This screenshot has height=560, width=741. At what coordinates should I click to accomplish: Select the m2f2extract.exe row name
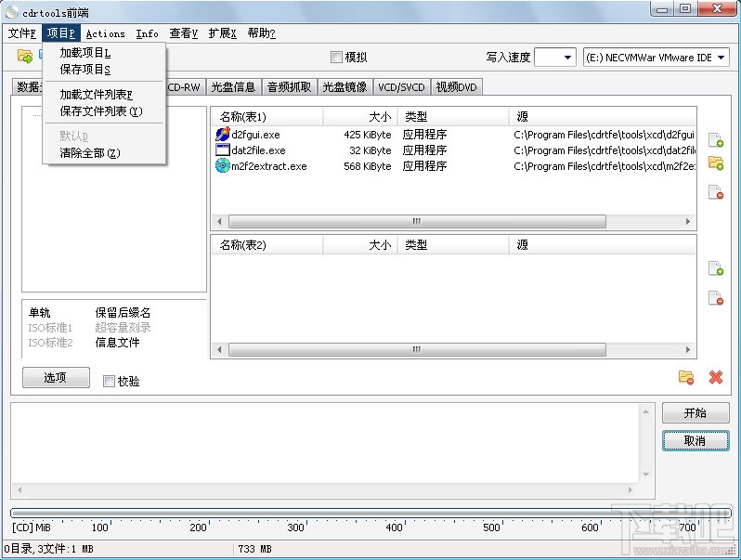[x=269, y=166]
